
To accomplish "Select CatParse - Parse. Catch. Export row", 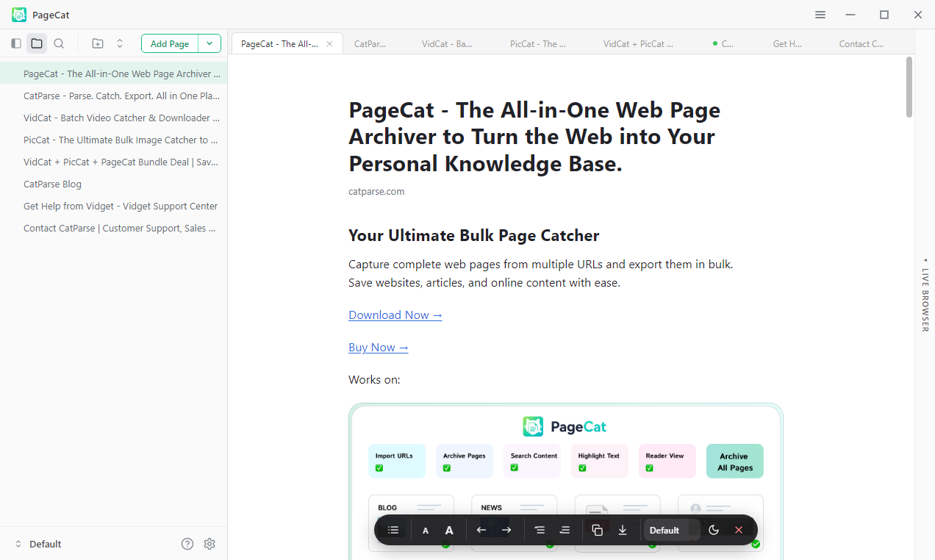I will coord(113,96).
